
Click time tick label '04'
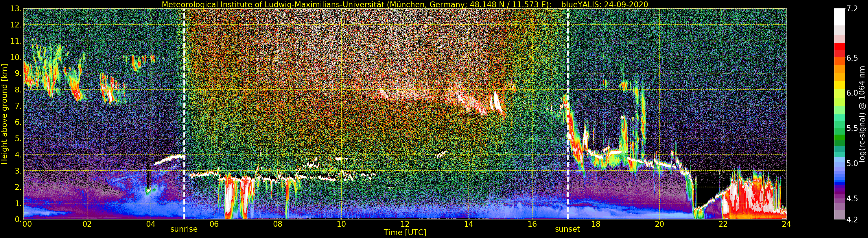click(x=151, y=224)
